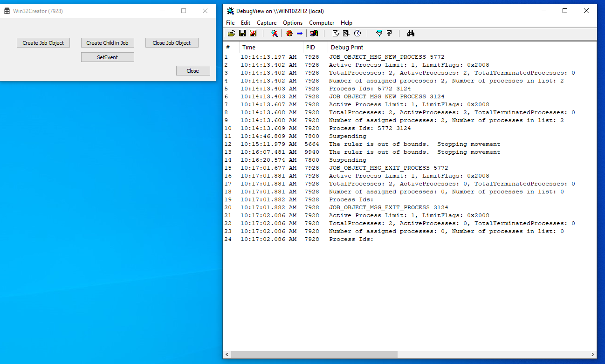
Task: Select row 13 ruler out of bounds, PID 9940
Action: tap(410, 152)
